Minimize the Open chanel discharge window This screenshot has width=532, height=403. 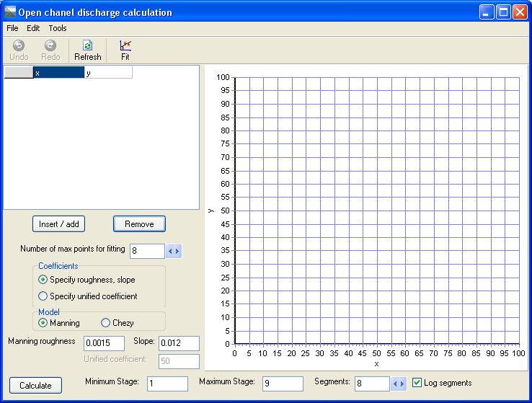(487, 12)
